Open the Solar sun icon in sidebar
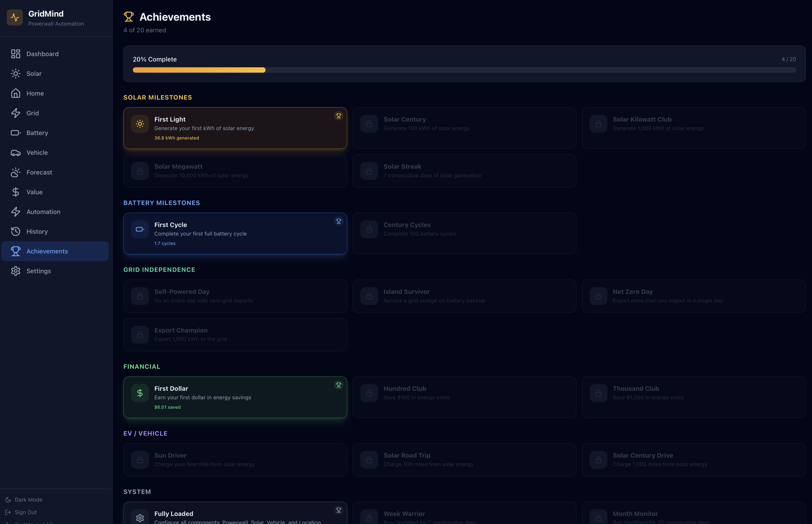 pyautogui.click(x=16, y=74)
